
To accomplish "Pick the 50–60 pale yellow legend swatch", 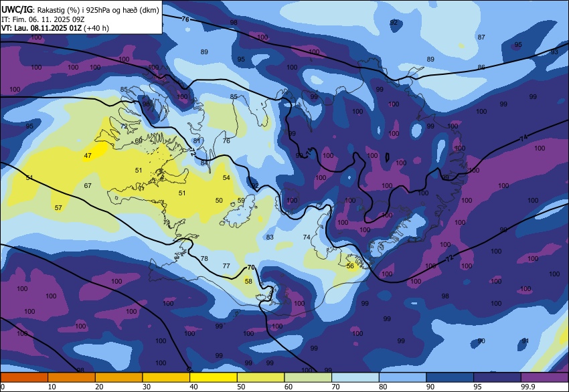I will [260, 377].
